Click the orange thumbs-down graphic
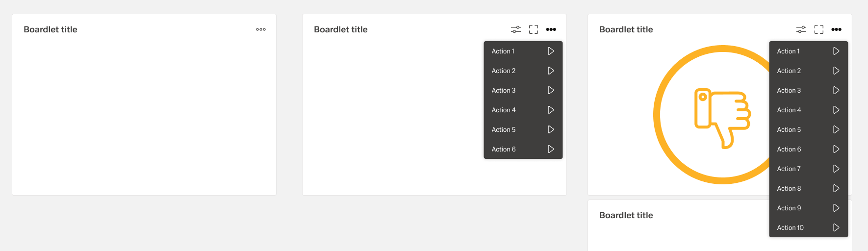Image resolution: width=868 pixels, height=251 pixels. point(721,117)
